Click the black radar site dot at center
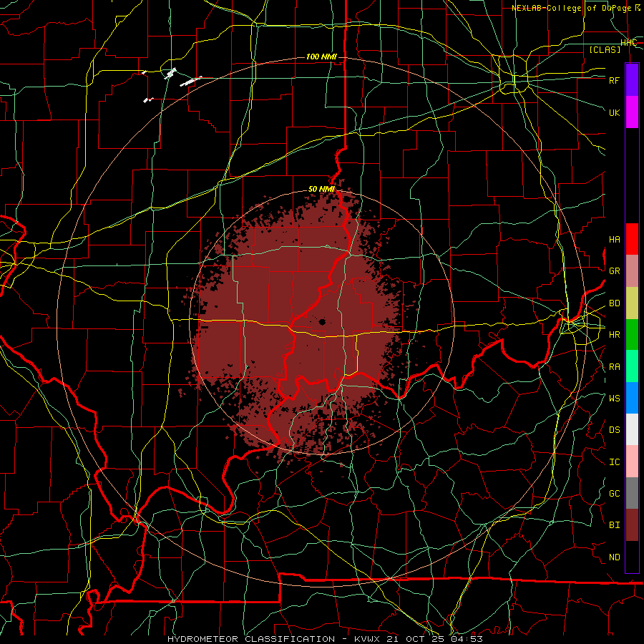This screenshot has width=644, height=644. 323,322
